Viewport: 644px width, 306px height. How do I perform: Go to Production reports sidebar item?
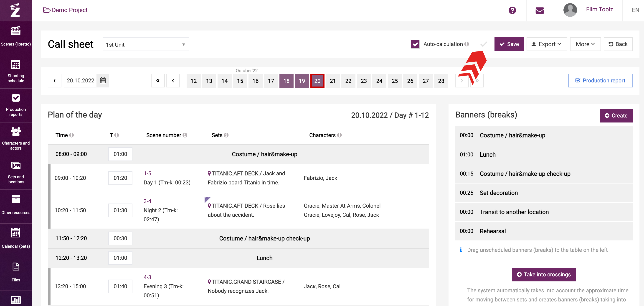tap(16, 105)
